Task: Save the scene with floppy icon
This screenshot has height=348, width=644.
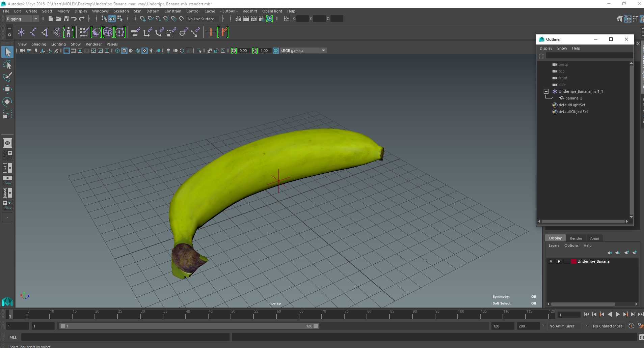Action: click(66, 19)
